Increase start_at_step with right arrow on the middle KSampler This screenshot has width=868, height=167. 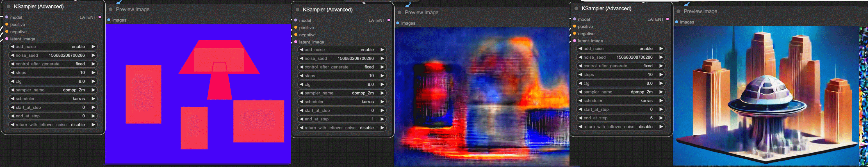pyautogui.click(x=382, y=110)
